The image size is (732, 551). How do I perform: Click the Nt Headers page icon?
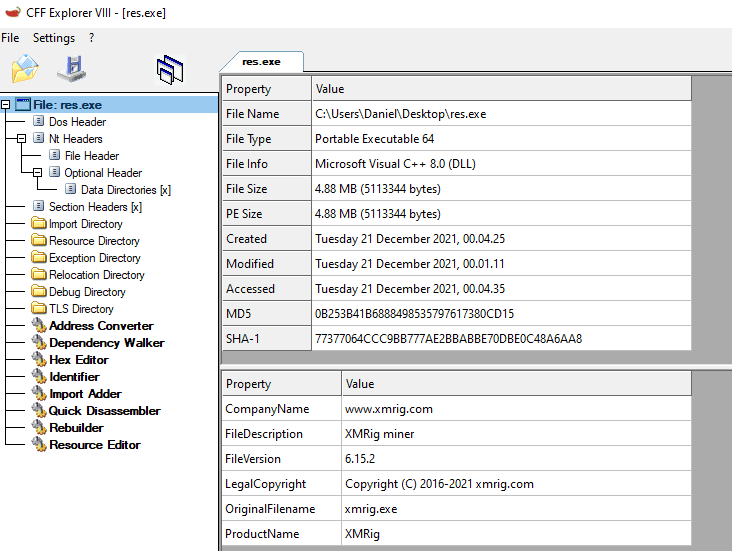click(x=39, y=138)
